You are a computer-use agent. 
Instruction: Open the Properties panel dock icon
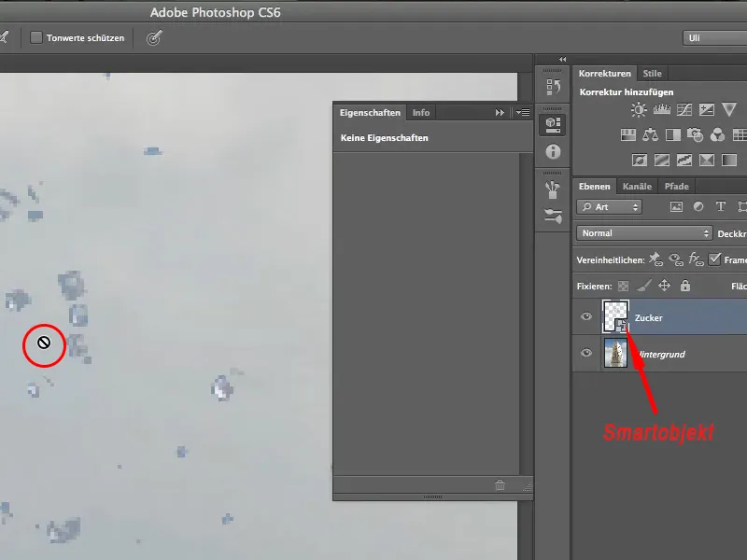pos(553,125)
